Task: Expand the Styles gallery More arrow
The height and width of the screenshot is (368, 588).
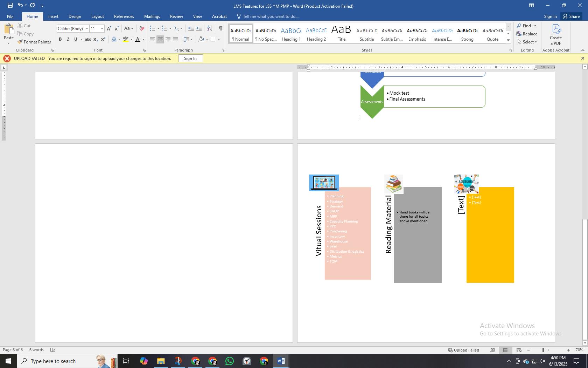Action: coord(508,41)
